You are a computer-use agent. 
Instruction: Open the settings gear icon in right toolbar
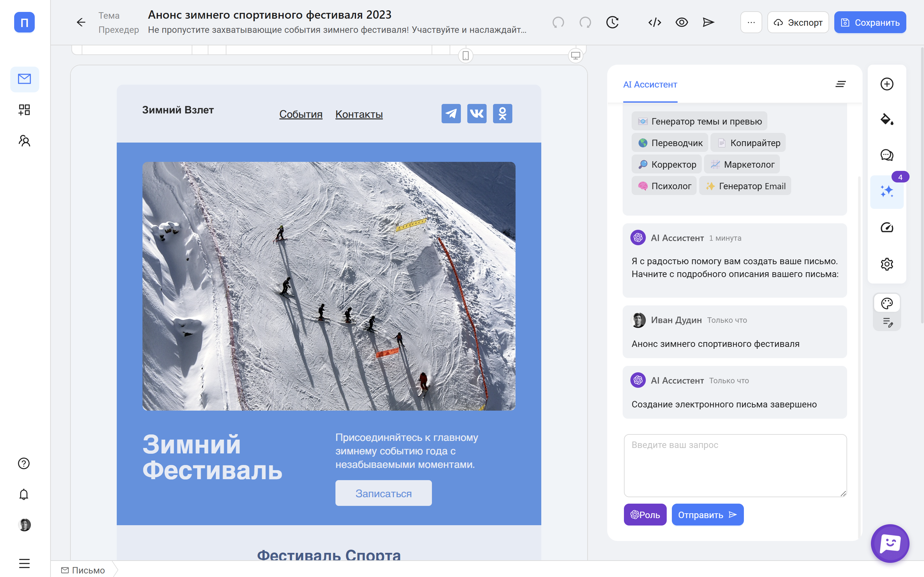click(887, 264)
